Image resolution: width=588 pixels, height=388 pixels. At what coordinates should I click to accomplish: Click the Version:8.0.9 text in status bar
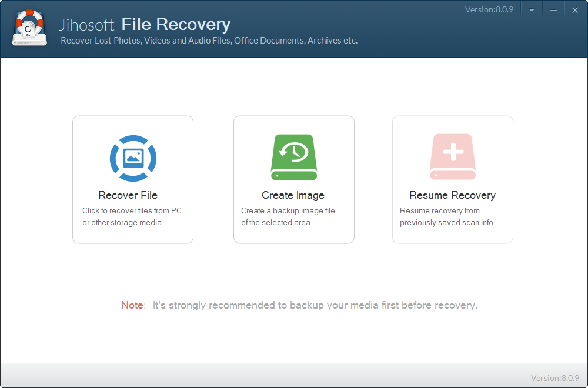[x=555, y=378]
